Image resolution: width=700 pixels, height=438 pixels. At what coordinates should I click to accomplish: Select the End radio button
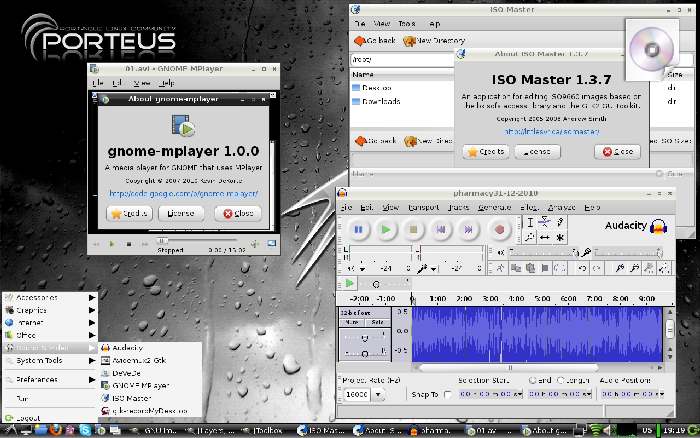pyautogui.click(x=533, y=381)
